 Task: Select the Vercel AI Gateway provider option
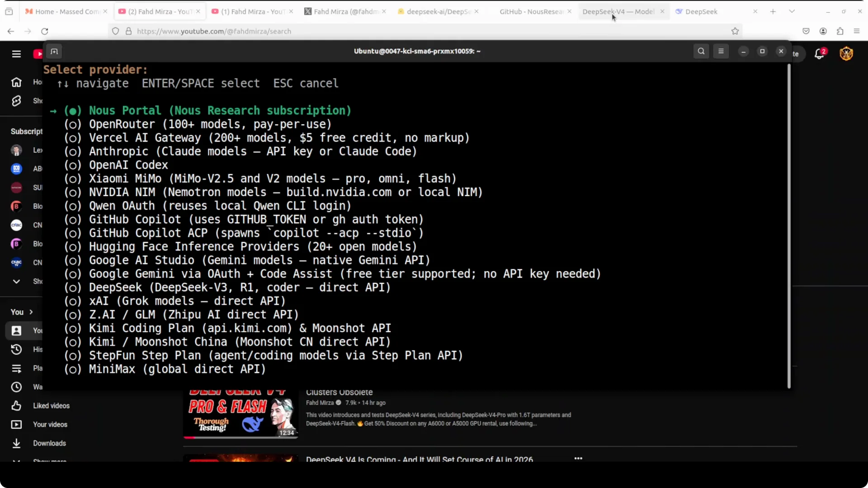pos(267,138)
